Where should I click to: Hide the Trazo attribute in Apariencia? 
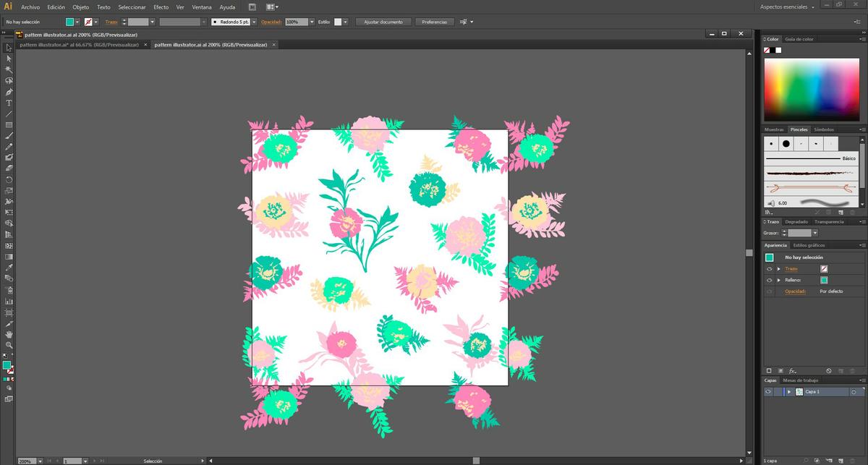pyautogui.click(x=770, y=269)
